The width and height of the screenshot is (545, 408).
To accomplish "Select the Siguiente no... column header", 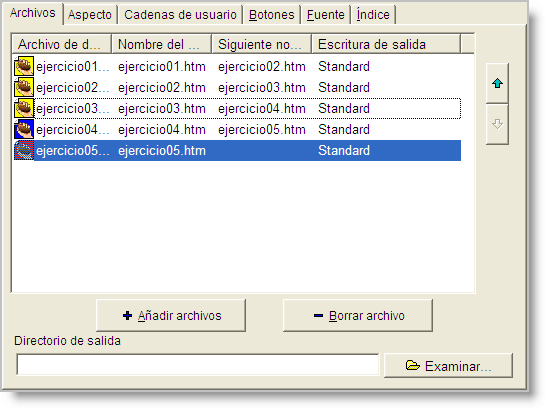I will tap(261, 44).
